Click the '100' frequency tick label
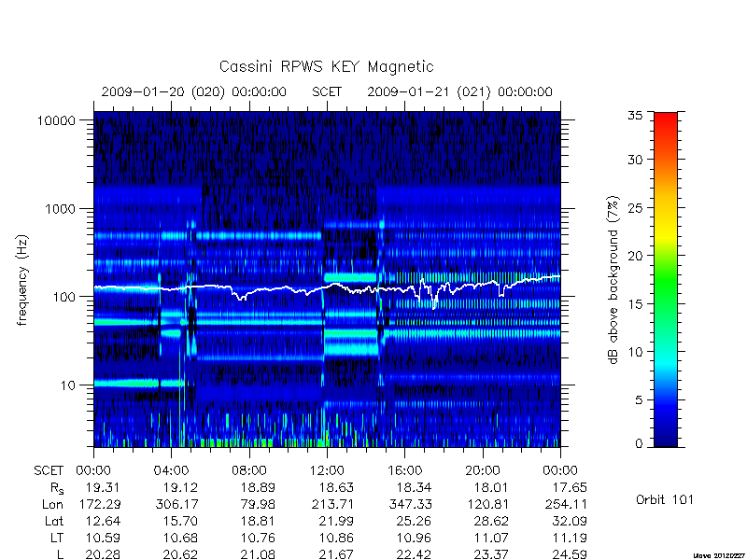Screen dimensions: 747x560 [x=64, y=297]
